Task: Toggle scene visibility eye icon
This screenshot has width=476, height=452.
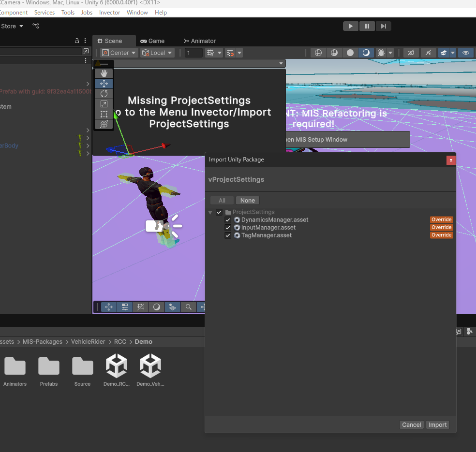Action: pos(465,53)
